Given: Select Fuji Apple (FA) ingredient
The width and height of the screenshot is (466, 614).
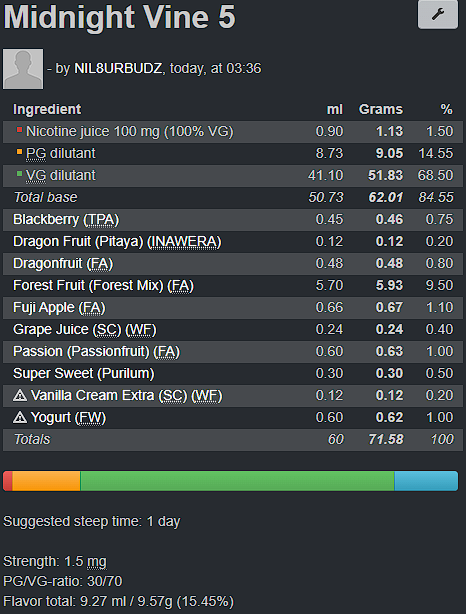Looking at the screenshot, I should click(59, 307).
